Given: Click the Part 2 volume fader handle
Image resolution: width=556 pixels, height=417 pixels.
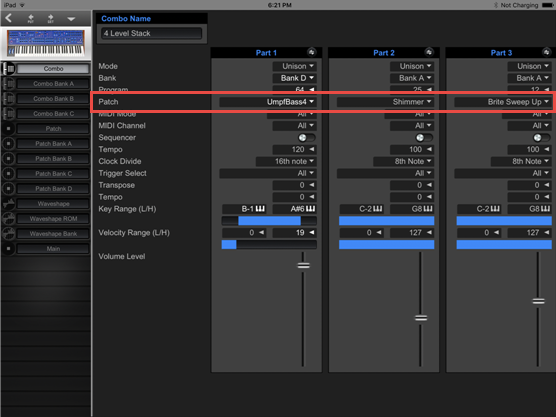Looking at the screenshot, I should (421, 318).
